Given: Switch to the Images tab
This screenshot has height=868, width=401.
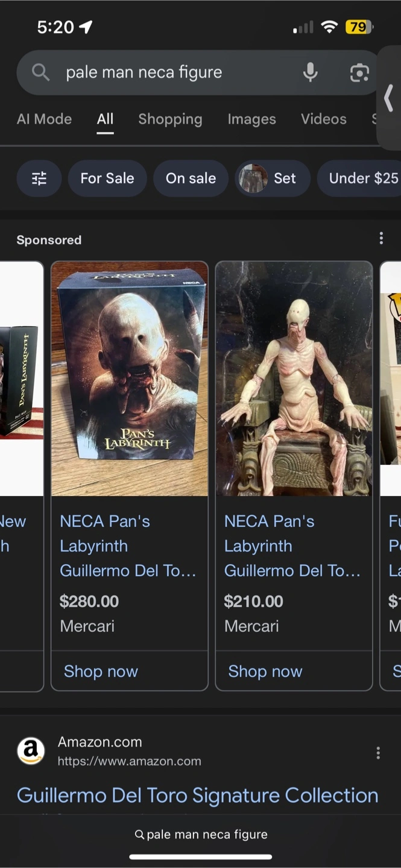Looking at the screenshot, I should pos(251,119).
